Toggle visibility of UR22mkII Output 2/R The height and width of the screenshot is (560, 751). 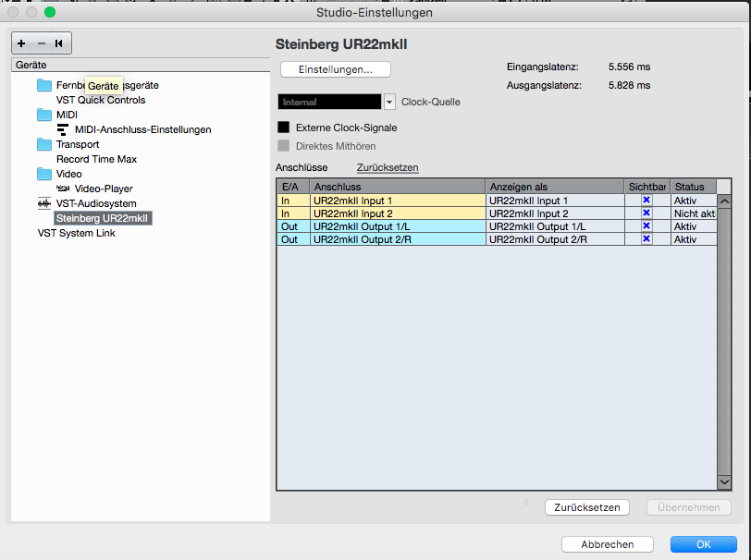coord(646,238)
